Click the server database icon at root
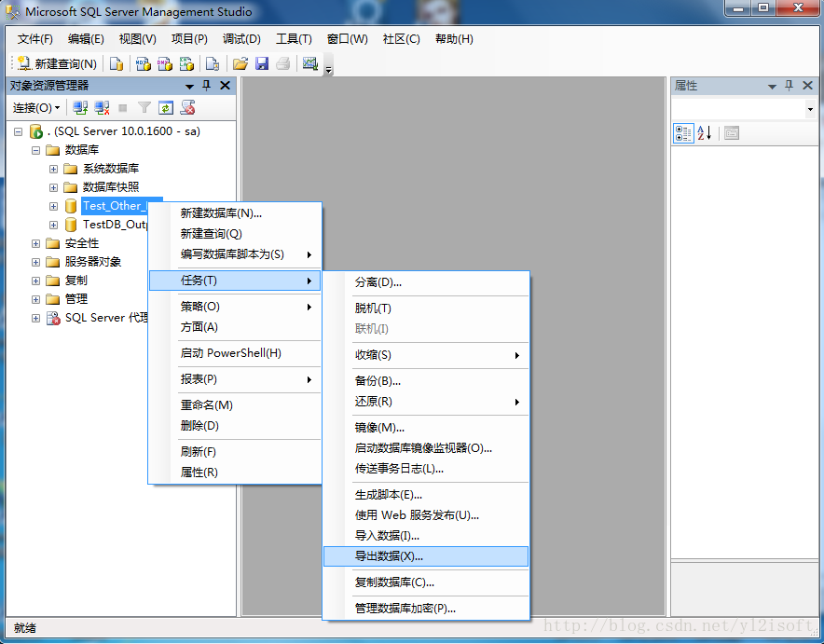This screenshot has width=824, height=644. [35, 131]
